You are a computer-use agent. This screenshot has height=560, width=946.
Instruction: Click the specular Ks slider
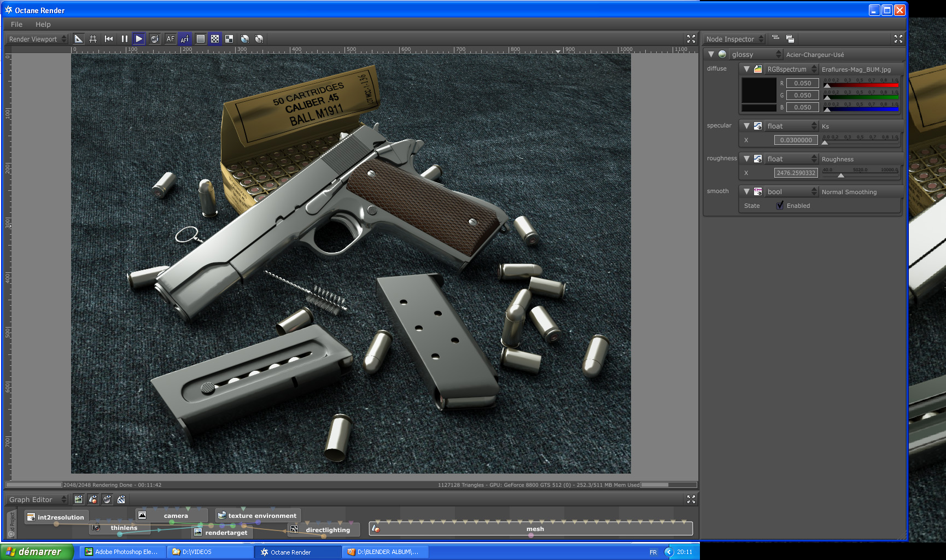[x=861, y=140]
